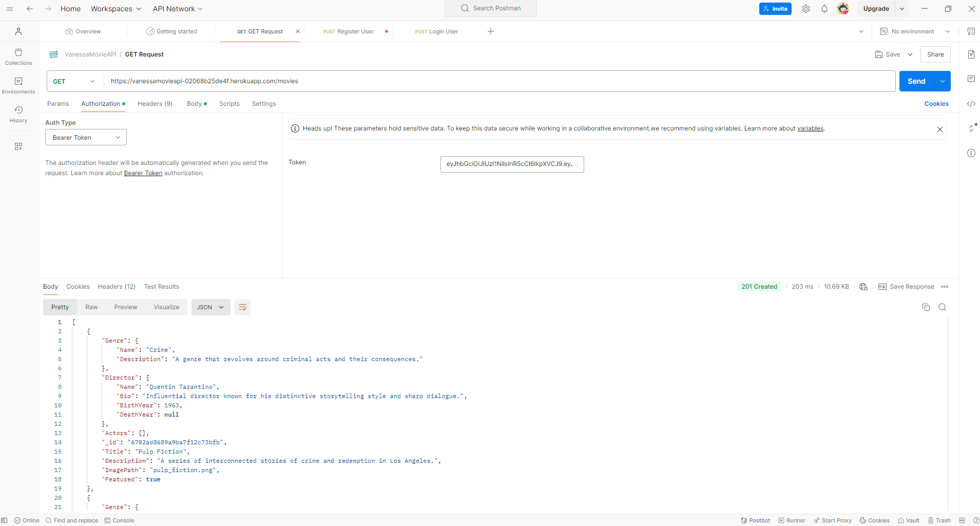
Task: Click the Send button
Action: [916, 81]
